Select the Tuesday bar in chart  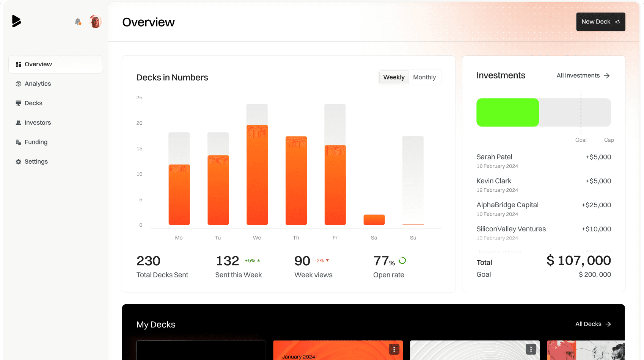tap(218, 190)
